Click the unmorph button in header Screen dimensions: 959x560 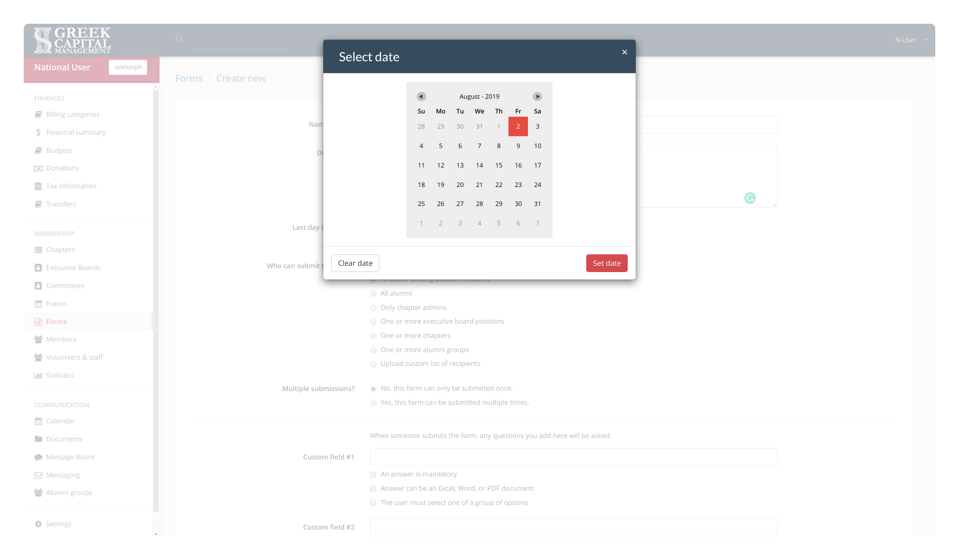pos(128,66)
